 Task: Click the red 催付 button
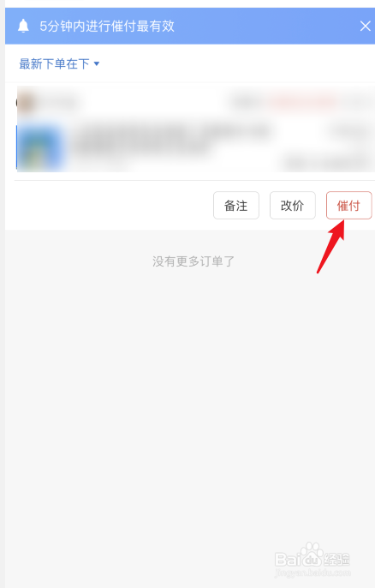click(x=348, y=205)
